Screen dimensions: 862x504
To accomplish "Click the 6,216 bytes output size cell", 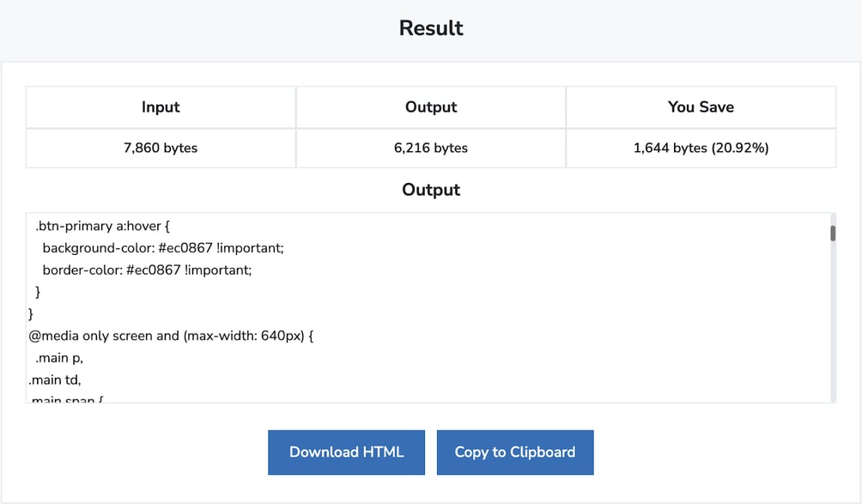I will [x=430, y=147].
